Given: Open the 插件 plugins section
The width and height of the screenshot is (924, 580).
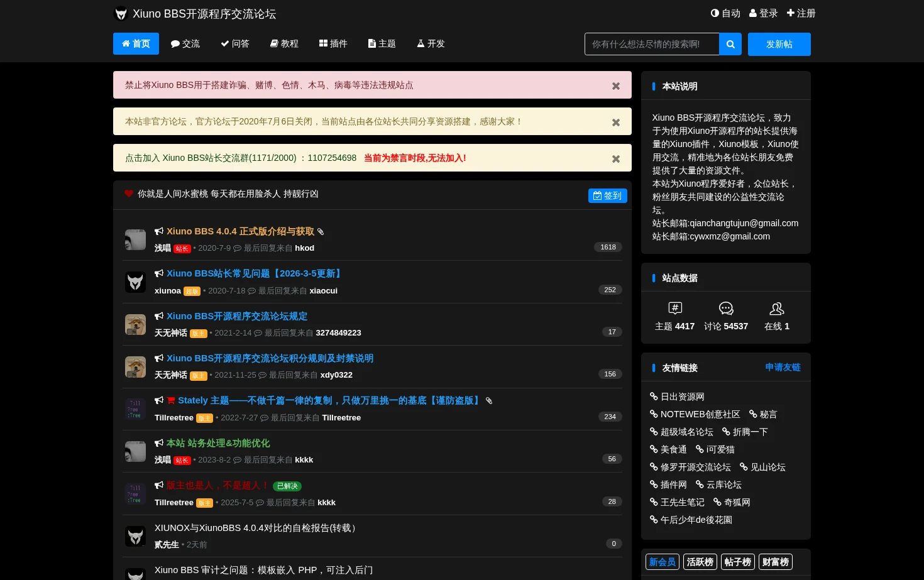Looking at the screenshot, I should pos(333,44).
